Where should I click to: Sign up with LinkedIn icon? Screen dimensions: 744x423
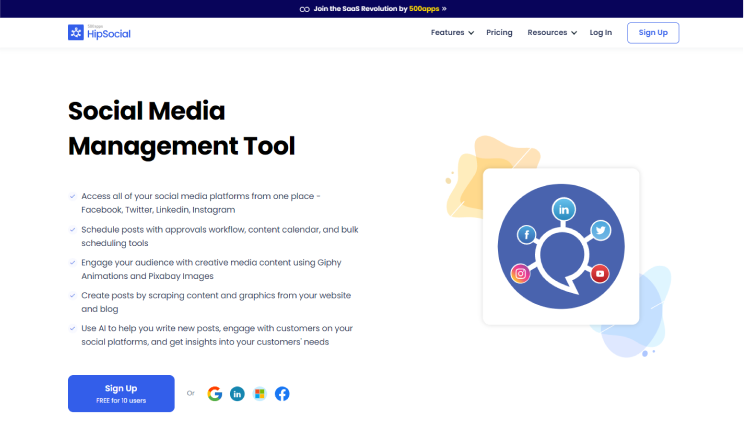[237, 394]
